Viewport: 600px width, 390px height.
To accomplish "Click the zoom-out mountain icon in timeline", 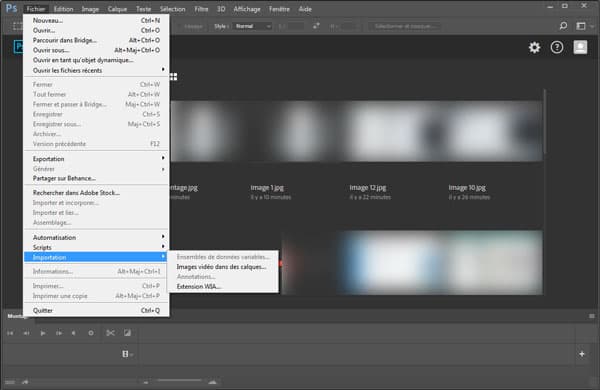I will click(146, 382).
